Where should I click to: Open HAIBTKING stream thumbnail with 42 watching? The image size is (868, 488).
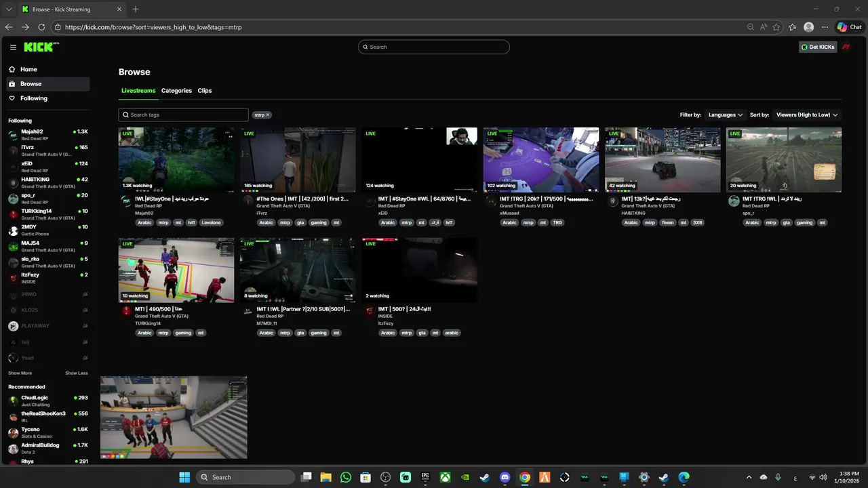point(663,160)
